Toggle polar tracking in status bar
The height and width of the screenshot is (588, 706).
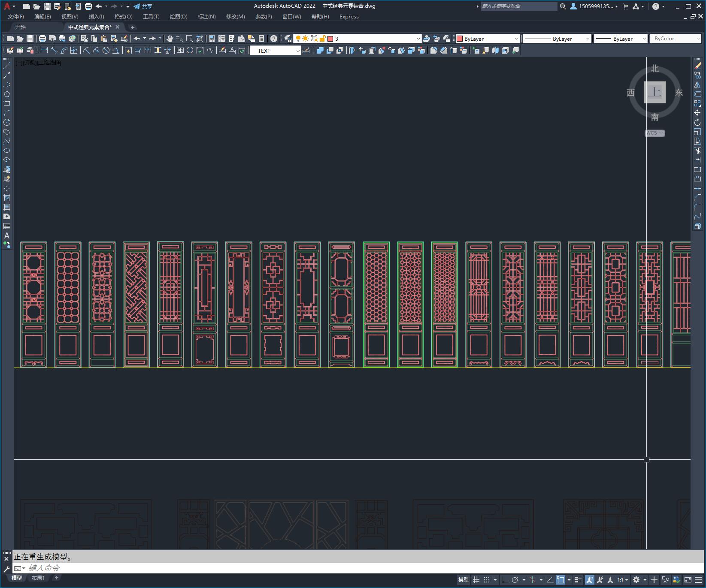click(515, 580)
